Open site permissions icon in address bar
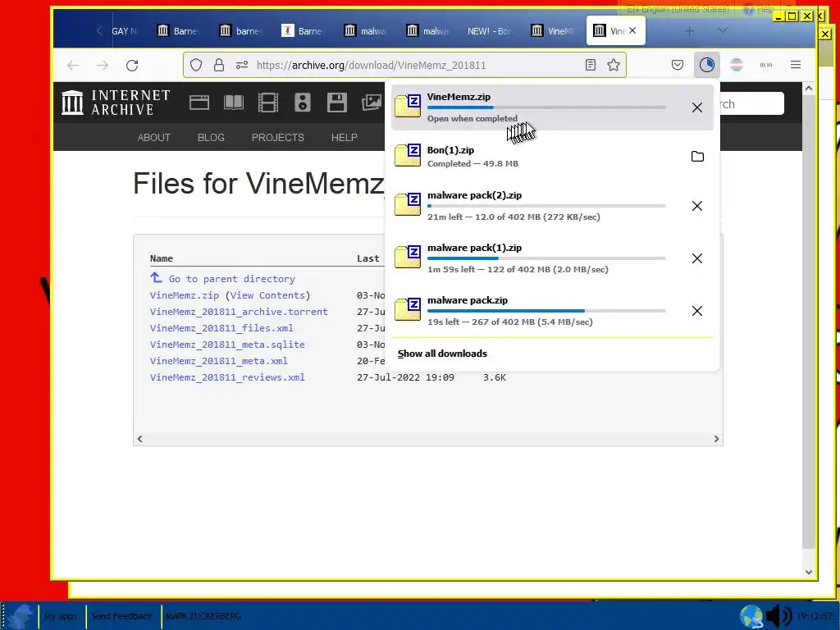The height and width of the screenshot is (630, 840). [x=242, y=65]
